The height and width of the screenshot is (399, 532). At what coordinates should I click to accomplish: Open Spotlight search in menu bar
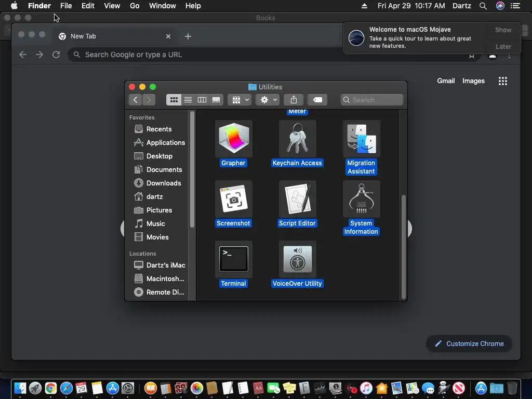(x=483, y=6)
